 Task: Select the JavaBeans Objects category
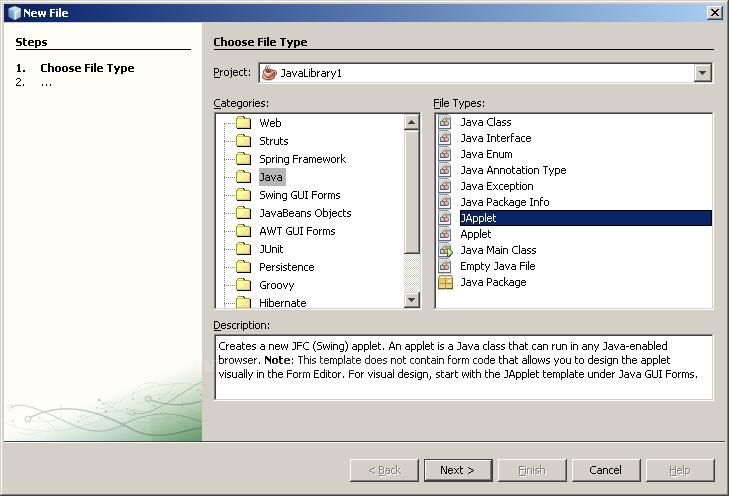(x=305, y=213)
